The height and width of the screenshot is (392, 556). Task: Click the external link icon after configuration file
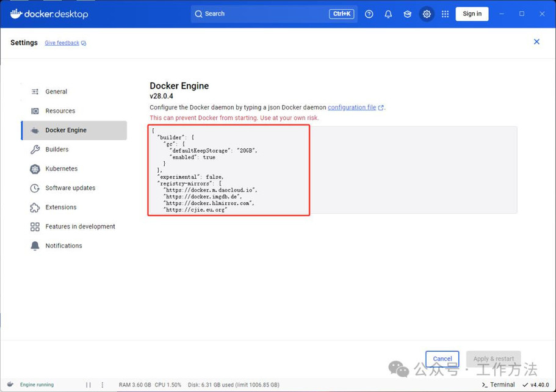click(x=381, y=108)
